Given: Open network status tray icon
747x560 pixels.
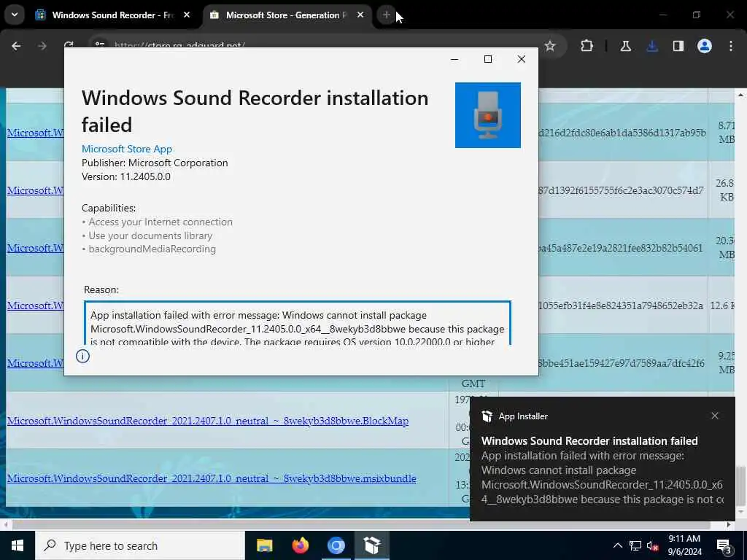Looking at the screenshot, I should [635, 545].
